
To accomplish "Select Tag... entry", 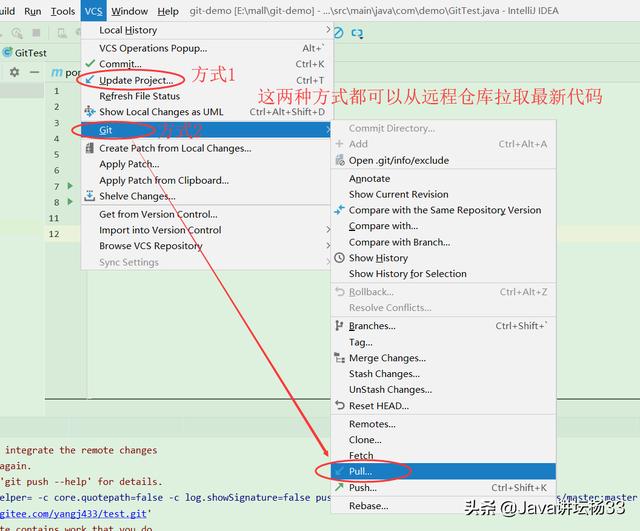I will (x=443, y=342).
